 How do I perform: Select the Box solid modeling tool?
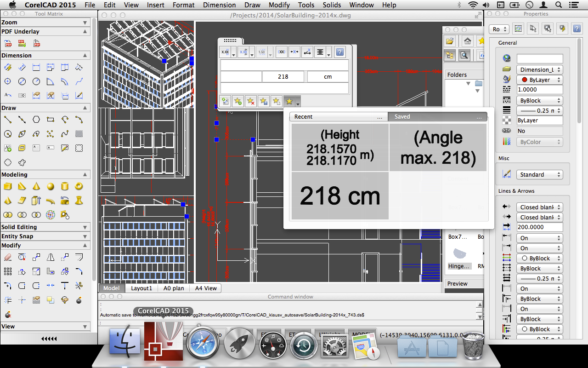8,187
